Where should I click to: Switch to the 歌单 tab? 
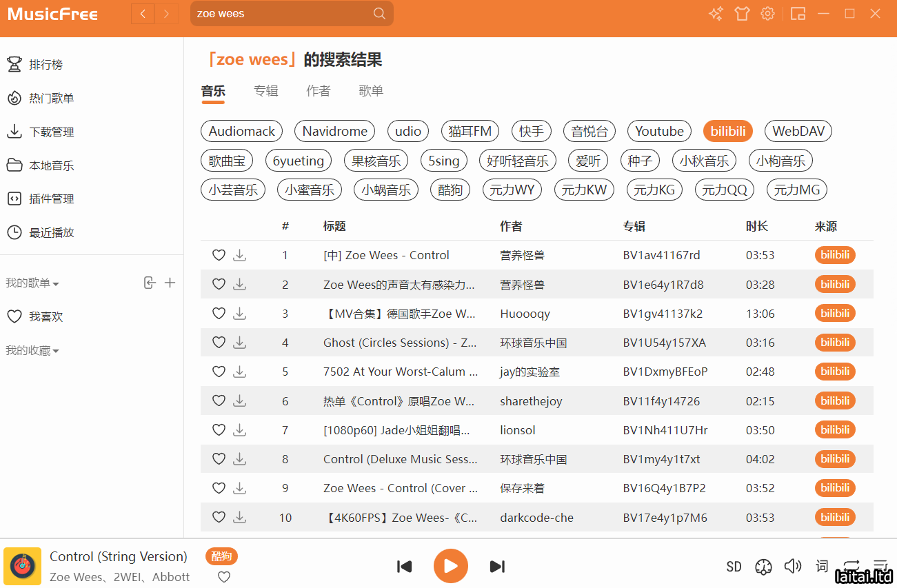[371, 91]
